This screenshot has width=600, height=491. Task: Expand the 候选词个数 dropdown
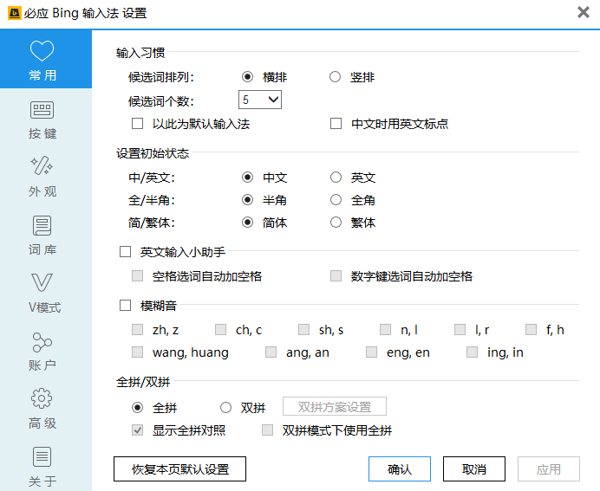coord(260,100)
